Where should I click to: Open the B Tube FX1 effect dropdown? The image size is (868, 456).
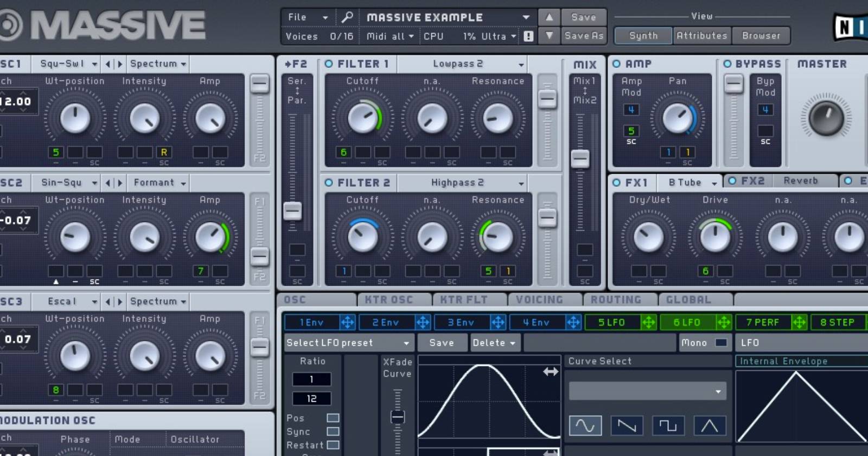(690, 183)
